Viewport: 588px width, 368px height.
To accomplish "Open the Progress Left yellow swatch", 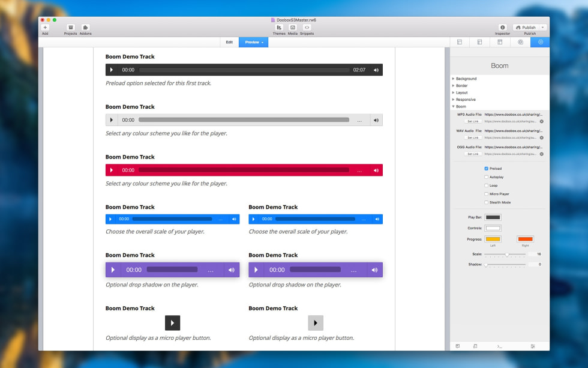I will (493, 240).
